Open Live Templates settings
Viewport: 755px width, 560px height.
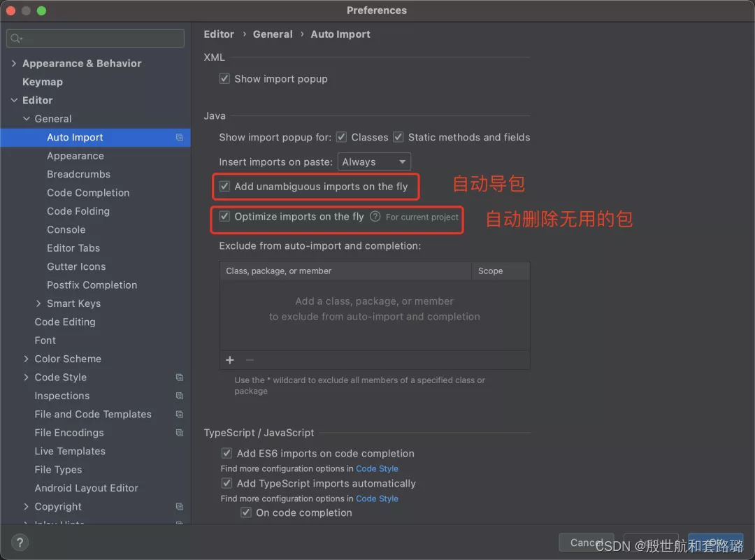pyautogui.click(x=70, y=451)
